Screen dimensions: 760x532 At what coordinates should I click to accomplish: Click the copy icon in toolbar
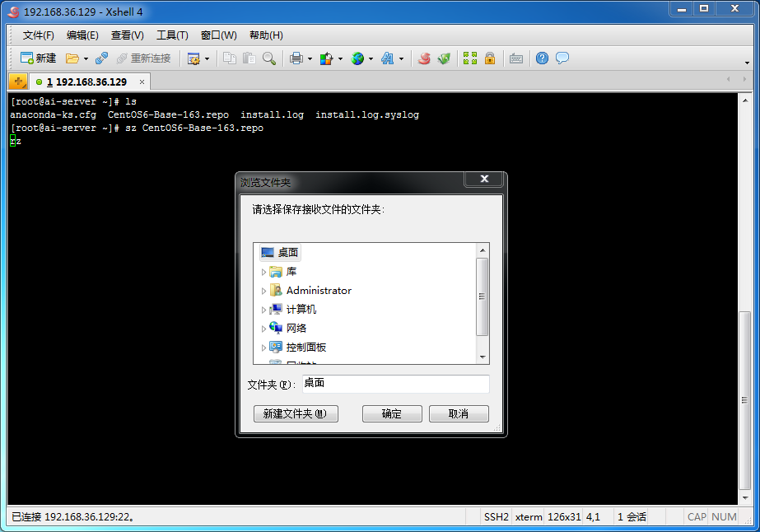[229, 58]
